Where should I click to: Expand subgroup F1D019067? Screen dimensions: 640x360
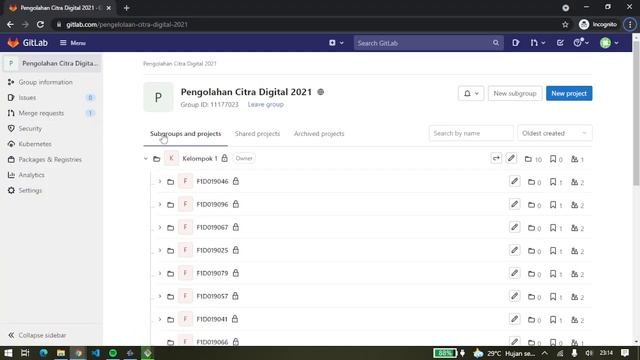tap(160, 227)
